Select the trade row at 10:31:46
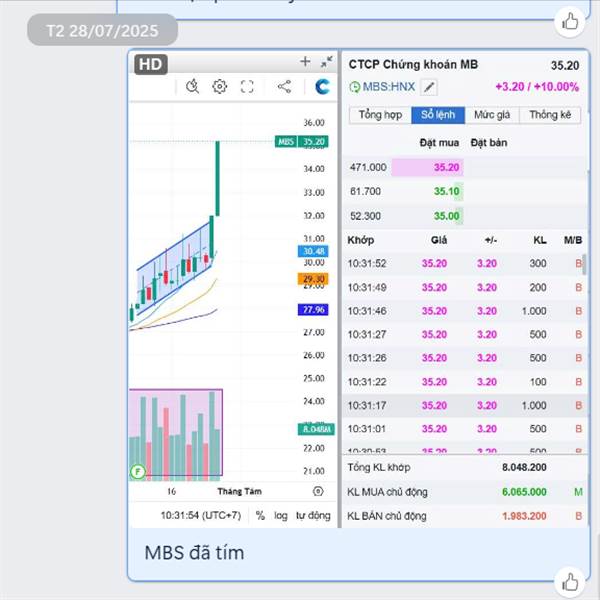This screenshot has width=600, height=600. (465, 311)
